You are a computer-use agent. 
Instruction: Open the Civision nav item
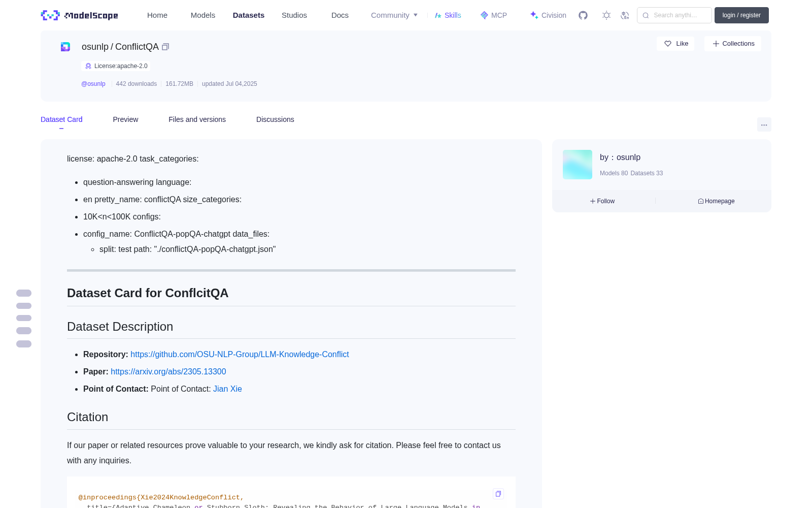tap(548, 15)
